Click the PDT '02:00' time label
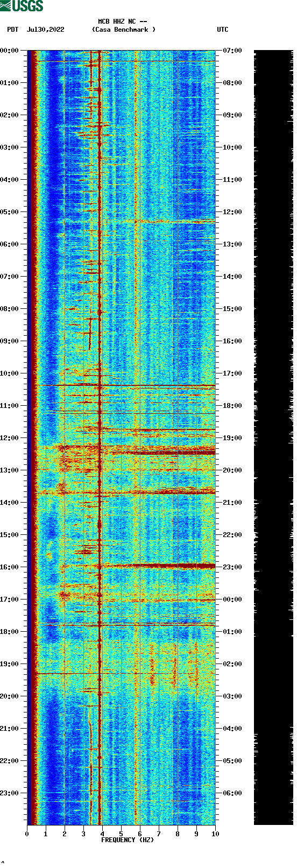297x868 pixels. 9,115
